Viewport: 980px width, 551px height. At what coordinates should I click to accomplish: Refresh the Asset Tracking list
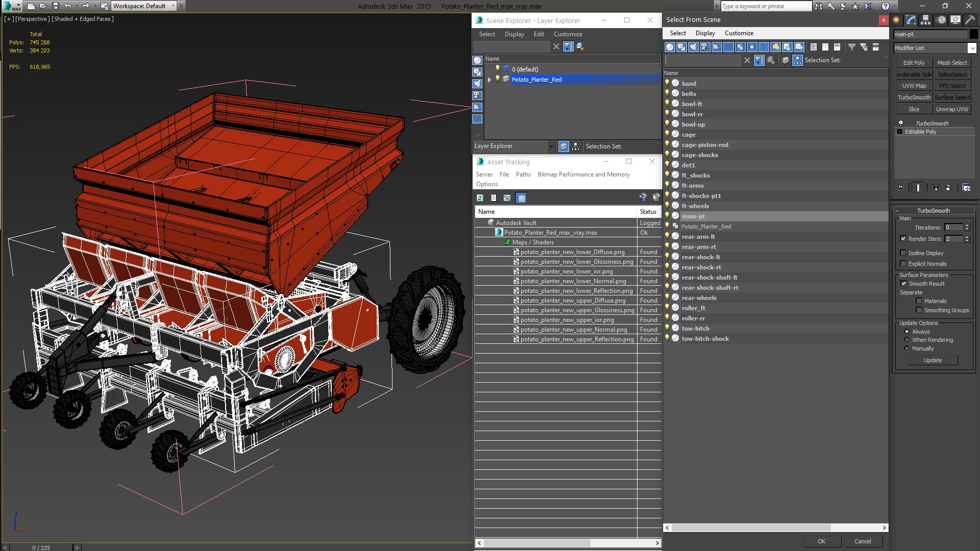click(480, 198)
